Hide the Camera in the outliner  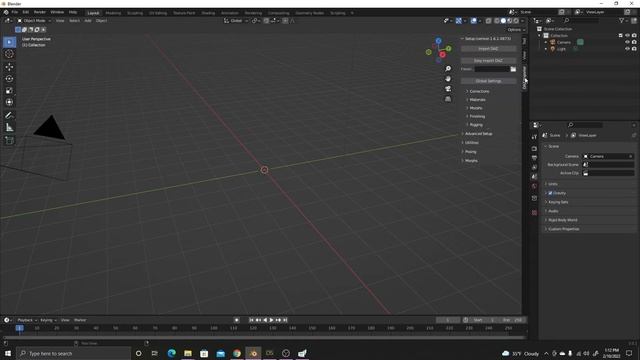(627, 42)
